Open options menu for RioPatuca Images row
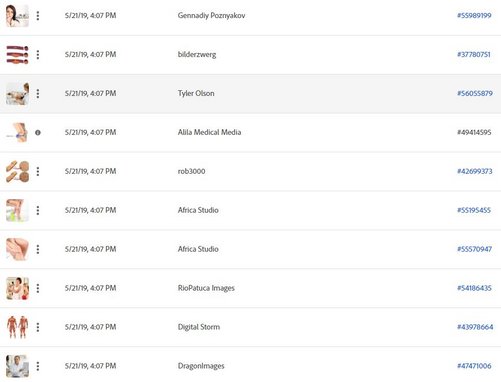 pos(38,288)
